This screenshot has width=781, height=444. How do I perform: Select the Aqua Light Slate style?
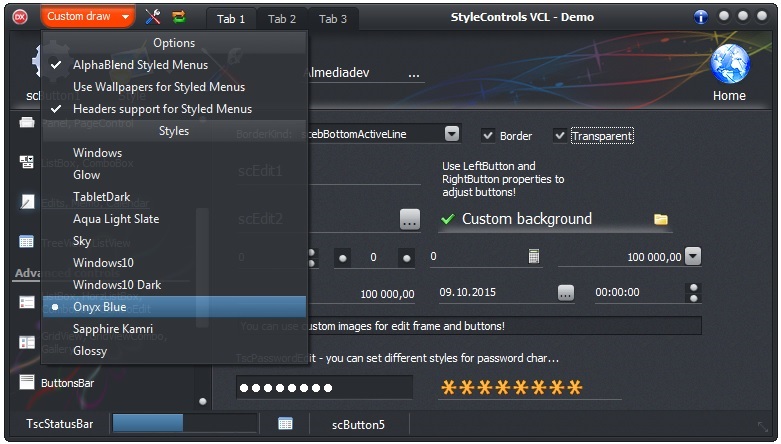[x=174, y=219]
